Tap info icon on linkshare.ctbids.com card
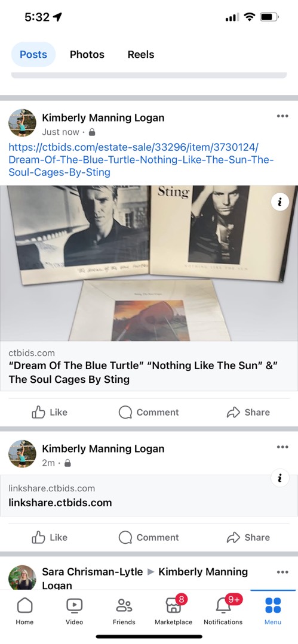The image size is (298, 644). (280, 478)
